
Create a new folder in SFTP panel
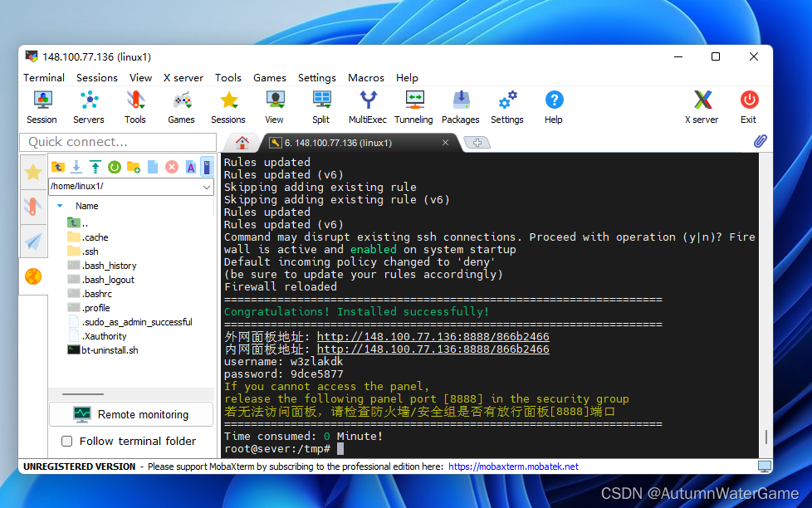click(x=133, y=167)
